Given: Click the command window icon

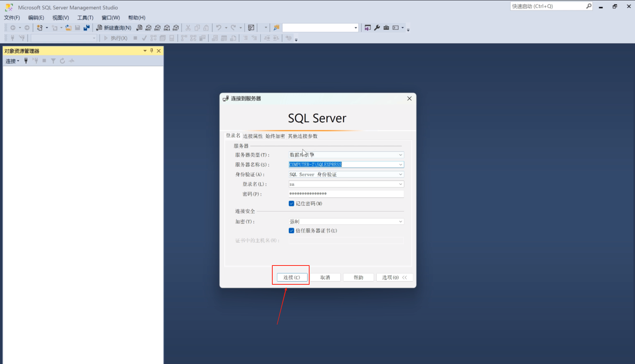Looking at the screenshot, I should (396, 28).
